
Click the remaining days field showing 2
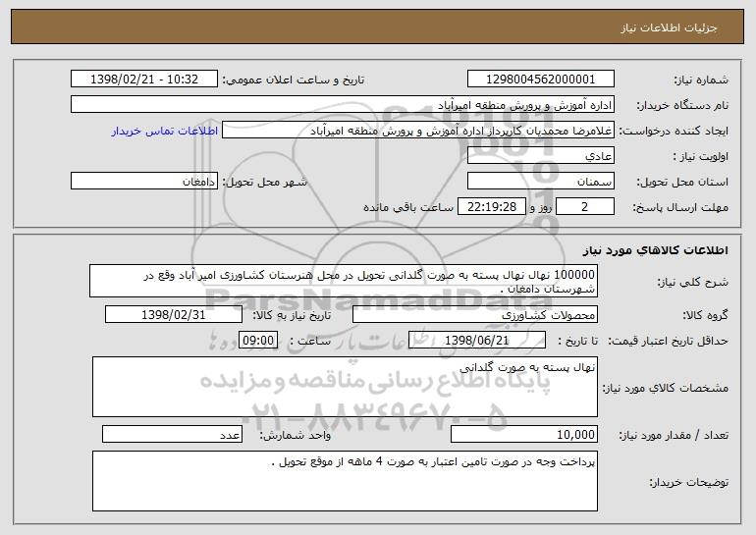click(585, 207)
